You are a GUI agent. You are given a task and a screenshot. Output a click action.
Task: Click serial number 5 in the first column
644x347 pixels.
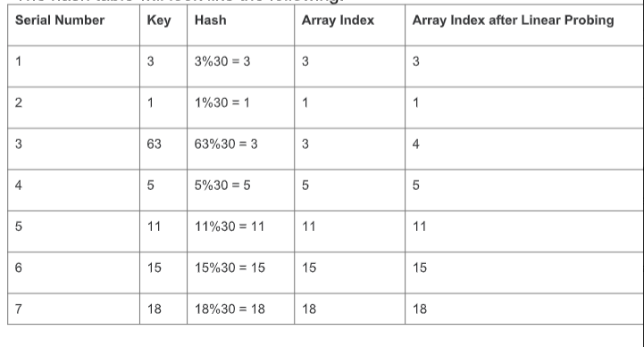click(19, 227)
